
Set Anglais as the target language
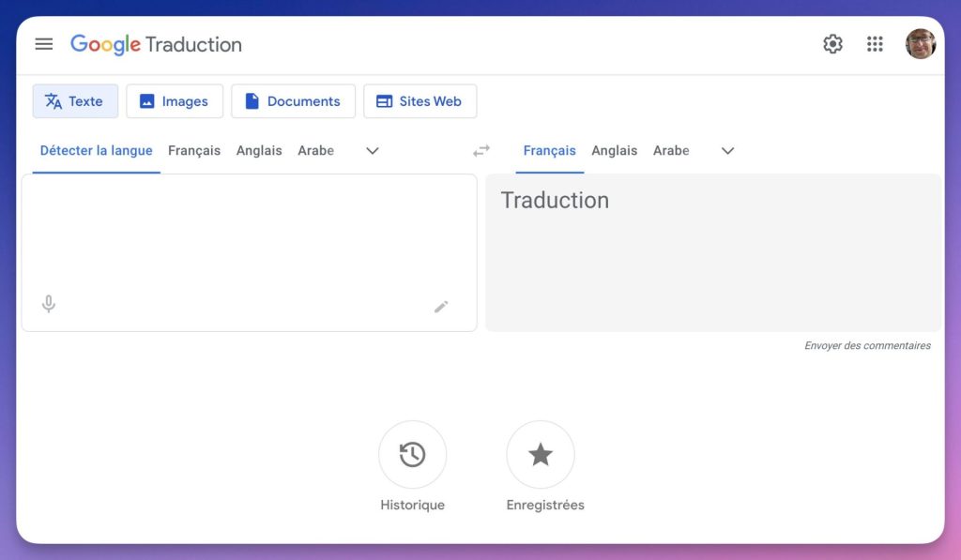pyautogui.click(x=614, y=150)
